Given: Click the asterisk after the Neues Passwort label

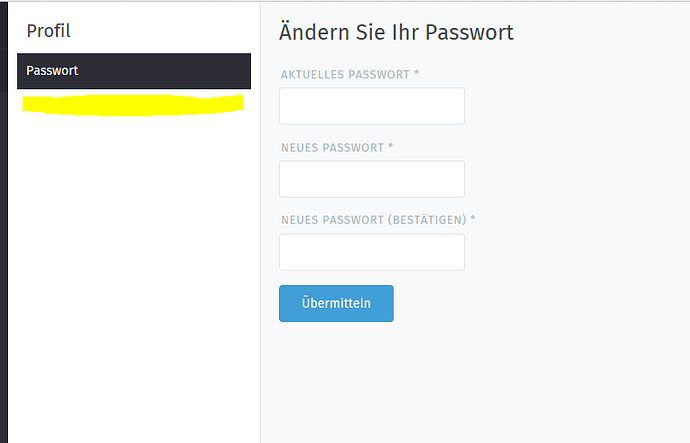Looking at the screenshot, I should [390, 146].
